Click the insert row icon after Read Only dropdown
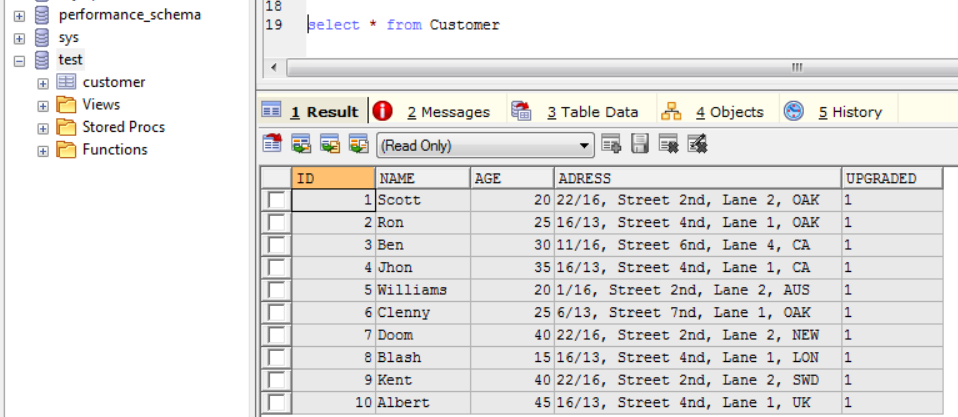Viewport: 958px width, 417px height. (612, 145)
